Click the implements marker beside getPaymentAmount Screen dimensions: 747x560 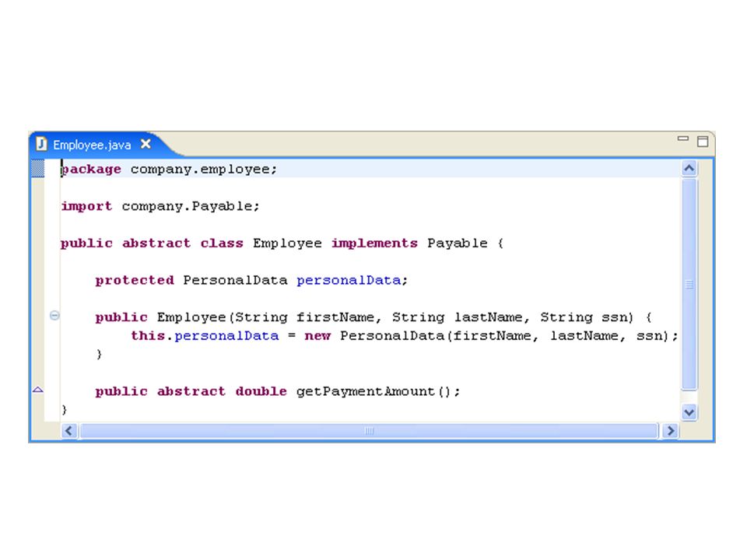(38, 390)
